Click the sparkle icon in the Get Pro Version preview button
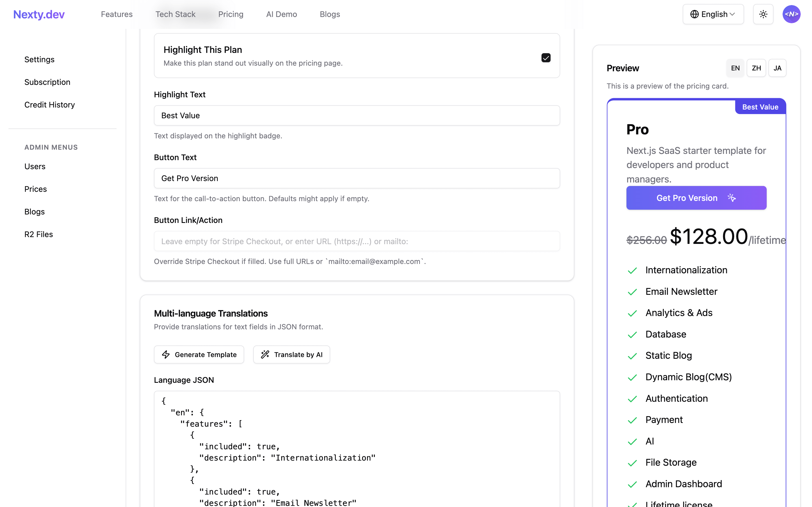Viewport: 812px width, 507px height. point(732,198)
